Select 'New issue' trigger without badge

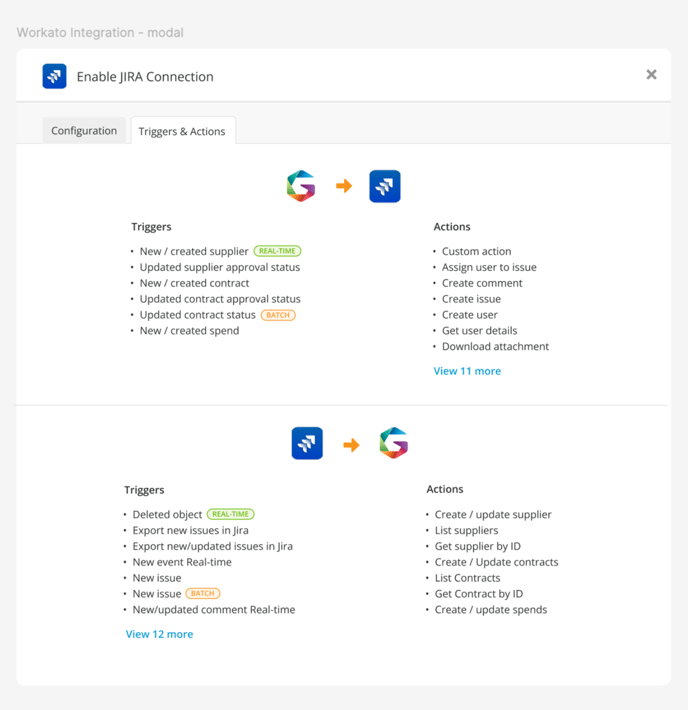[157, 578]
